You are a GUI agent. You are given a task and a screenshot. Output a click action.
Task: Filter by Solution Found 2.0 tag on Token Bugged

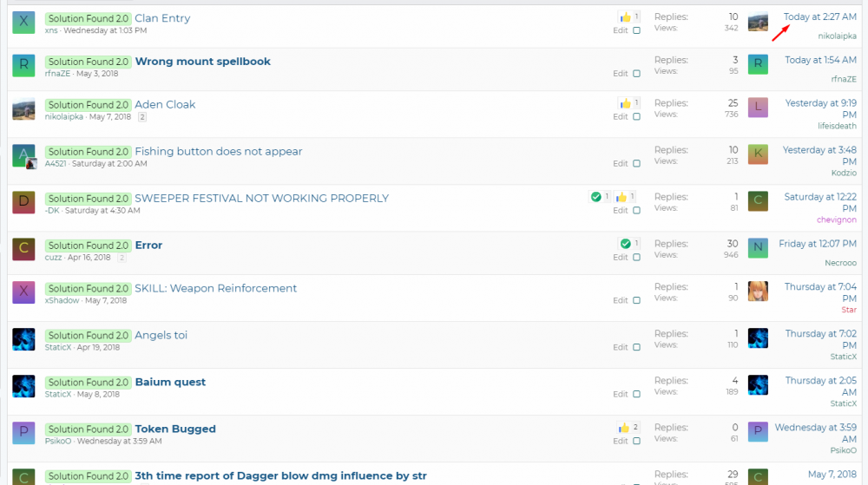click(89, 429)
